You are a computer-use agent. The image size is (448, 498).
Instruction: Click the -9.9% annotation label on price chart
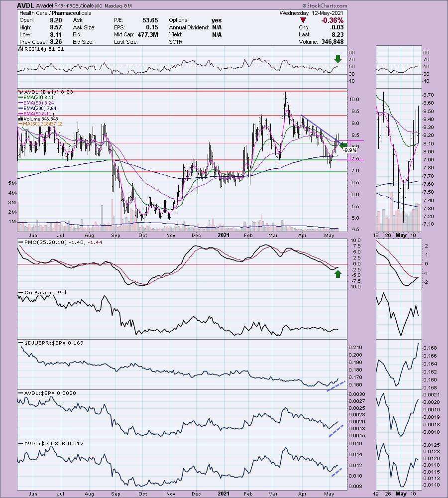350,150
